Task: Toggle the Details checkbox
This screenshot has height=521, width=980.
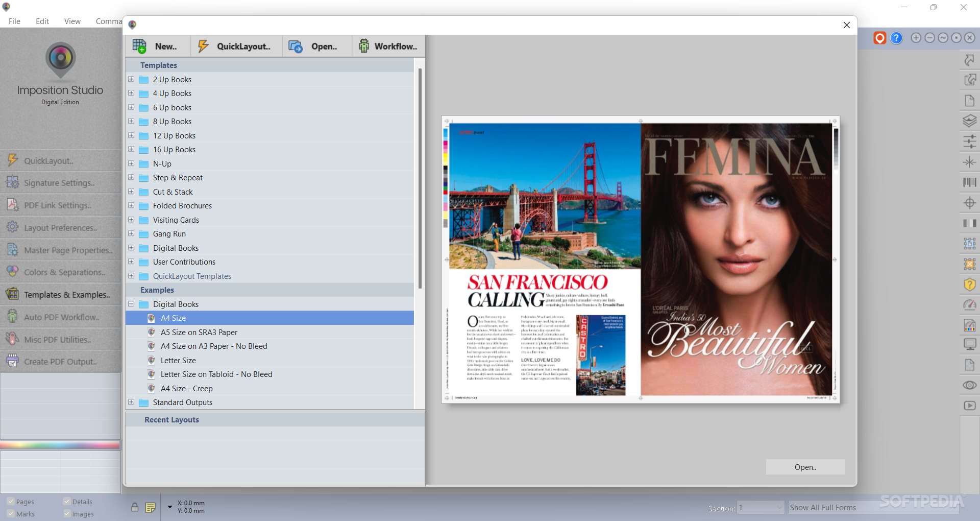Action: 66,502
